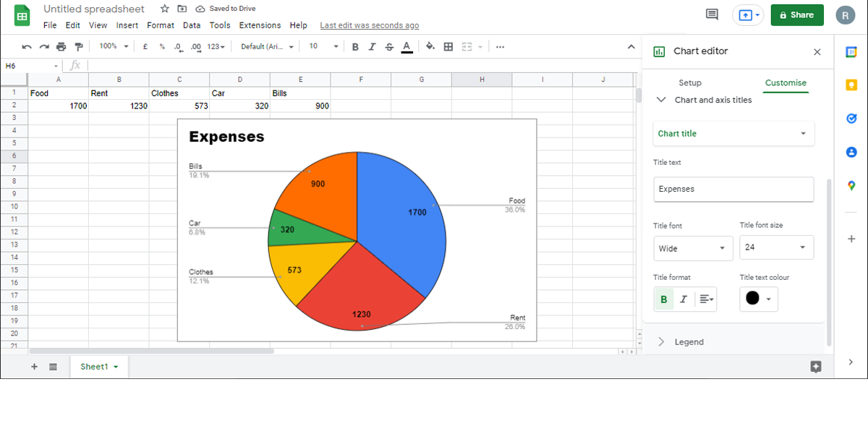
Task: Format as currency with pound icon
Action: (145, 46)
